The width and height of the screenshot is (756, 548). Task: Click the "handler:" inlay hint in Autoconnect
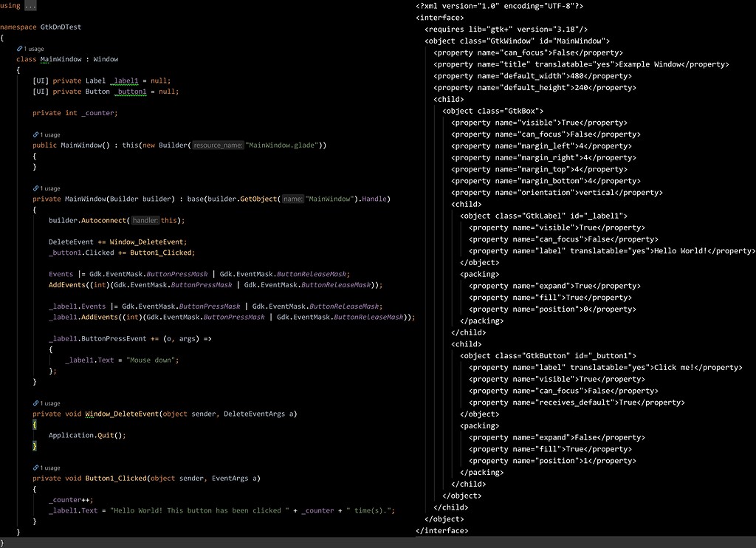click(x=145, y=221)
